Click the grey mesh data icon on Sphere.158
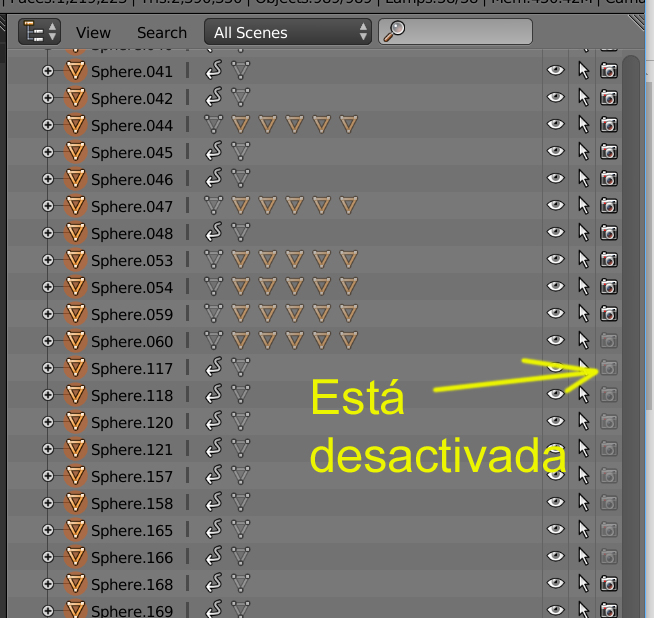The image size is (654, 618). coord(241,502)
